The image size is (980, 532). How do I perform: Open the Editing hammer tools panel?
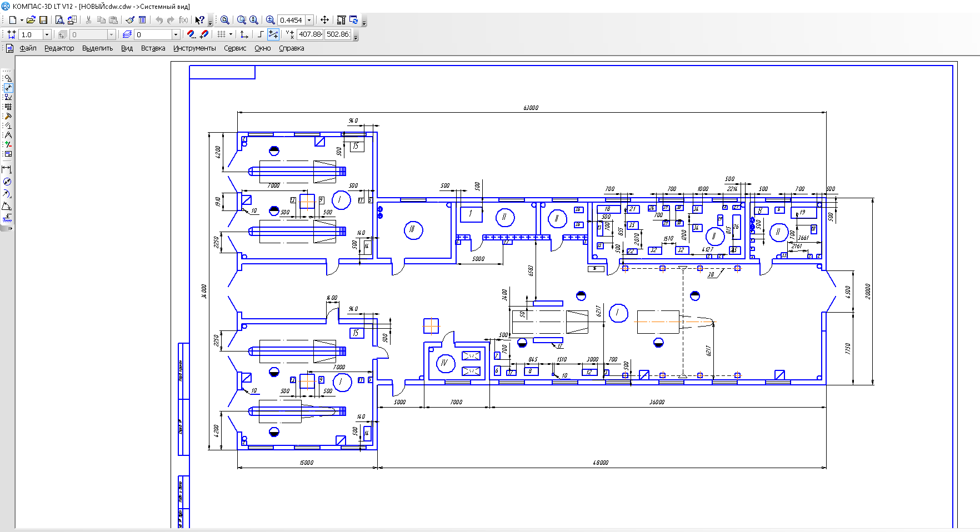coord(8,116)
